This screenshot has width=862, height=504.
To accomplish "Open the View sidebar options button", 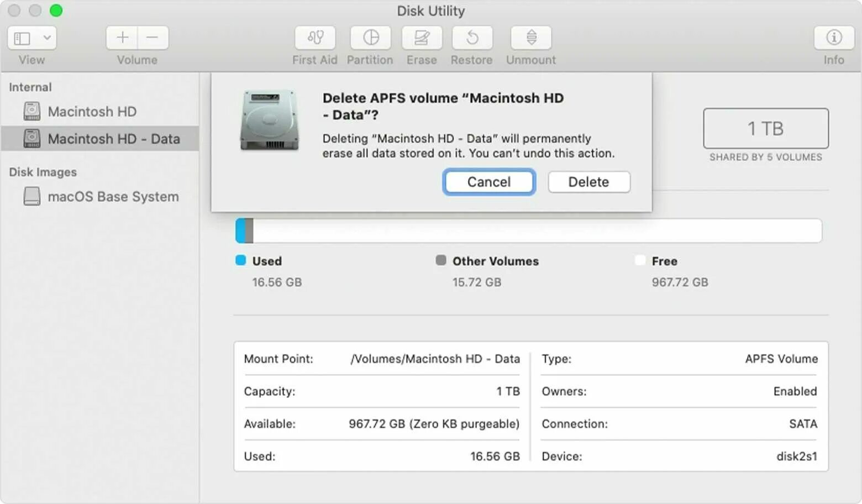I will click(31, 38).
